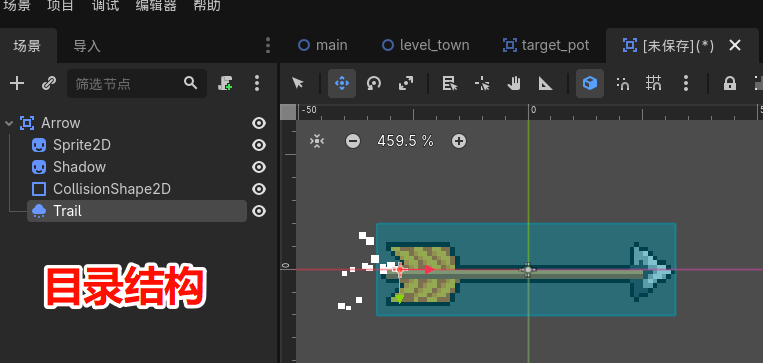
Task: Open the 编辑器 menu
Action: [156, 5]
